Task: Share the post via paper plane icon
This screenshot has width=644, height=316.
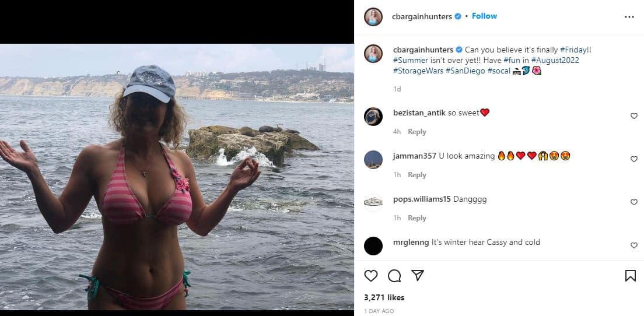Action: pyautogui.click(x=418, y=275)
